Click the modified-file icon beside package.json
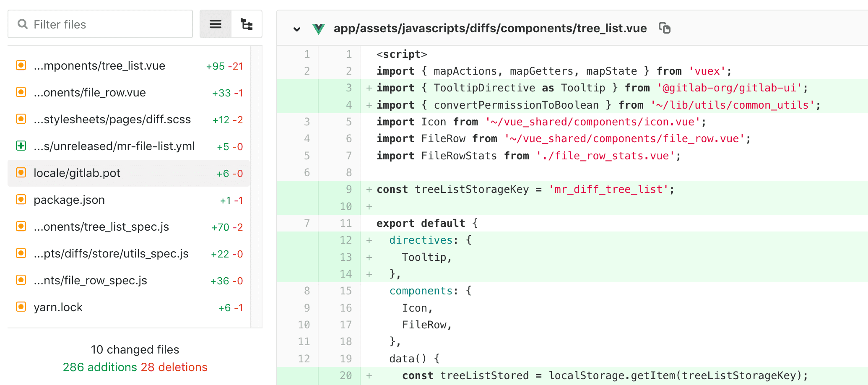Image resolution: width=868 pixels, height=385 pixels. [21, 199]
